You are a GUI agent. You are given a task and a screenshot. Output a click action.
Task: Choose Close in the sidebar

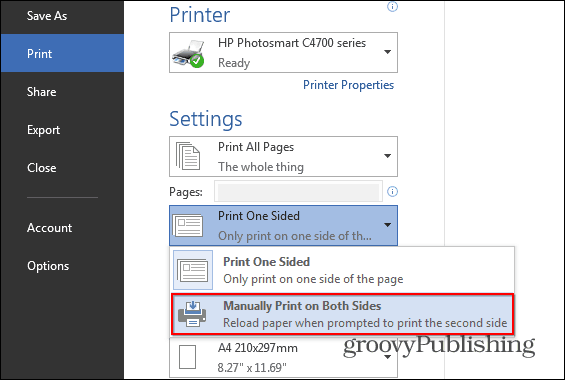click(41, 168)
